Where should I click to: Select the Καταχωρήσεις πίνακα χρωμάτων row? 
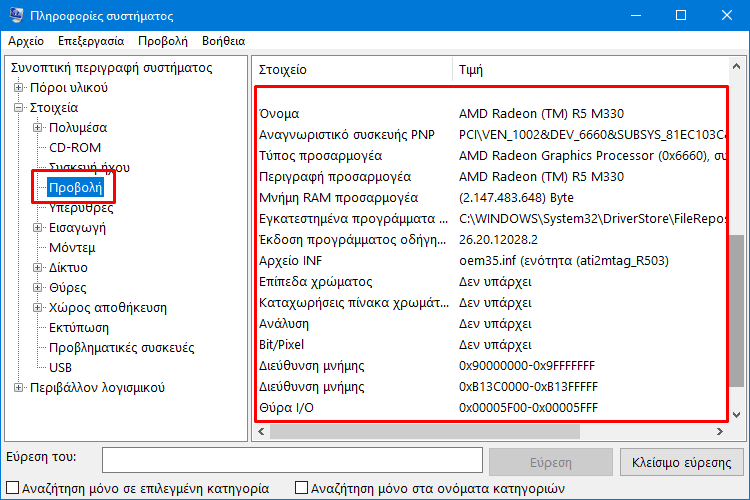[492, 303]
